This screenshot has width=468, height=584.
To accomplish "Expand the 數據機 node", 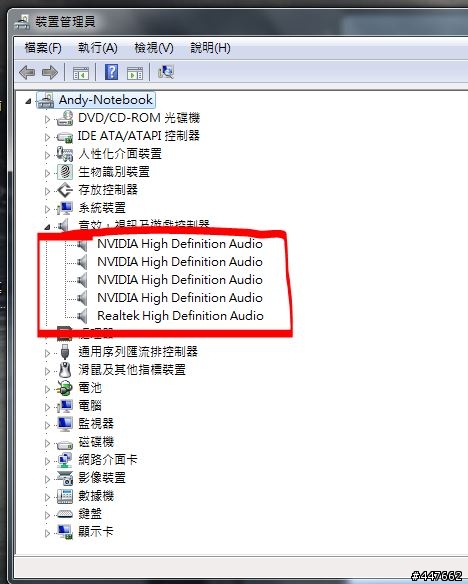I will tap(47, 497).
